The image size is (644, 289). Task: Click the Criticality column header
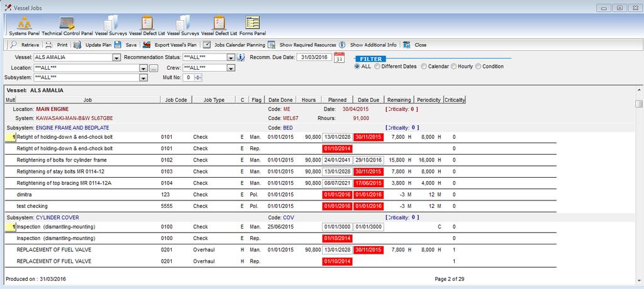pyautogui.click(x=455, y=100)
